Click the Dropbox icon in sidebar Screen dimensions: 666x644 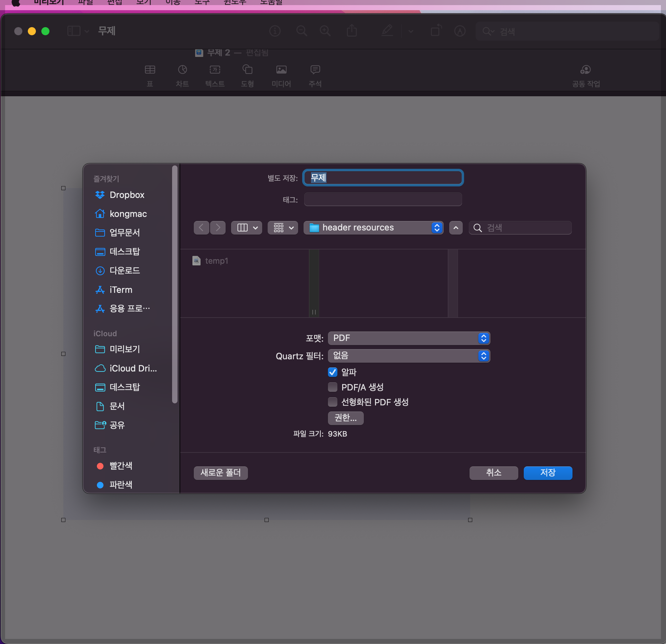[100, 195]
